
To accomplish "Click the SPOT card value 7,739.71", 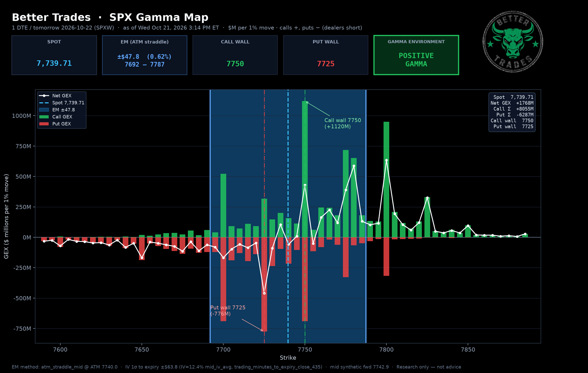I will coord(54,63).
